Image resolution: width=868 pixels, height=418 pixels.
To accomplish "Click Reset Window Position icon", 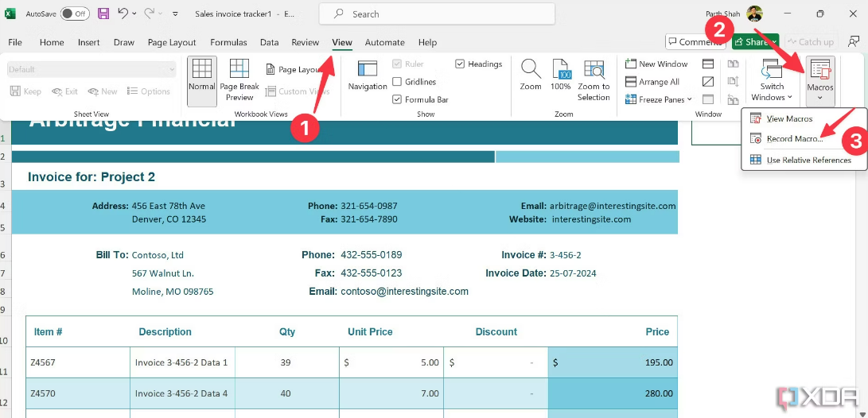I will coord(734,99).
